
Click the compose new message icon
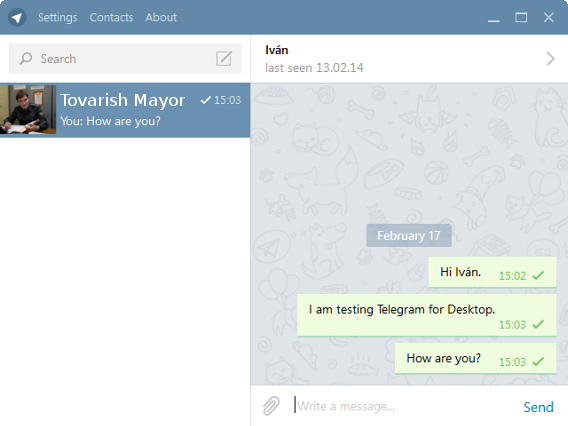pos(224,59)
